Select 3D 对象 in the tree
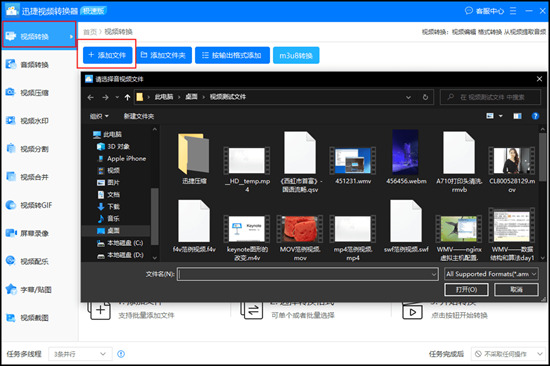Image resolution: width=550 pixels, height=366 pixels. 113,146
